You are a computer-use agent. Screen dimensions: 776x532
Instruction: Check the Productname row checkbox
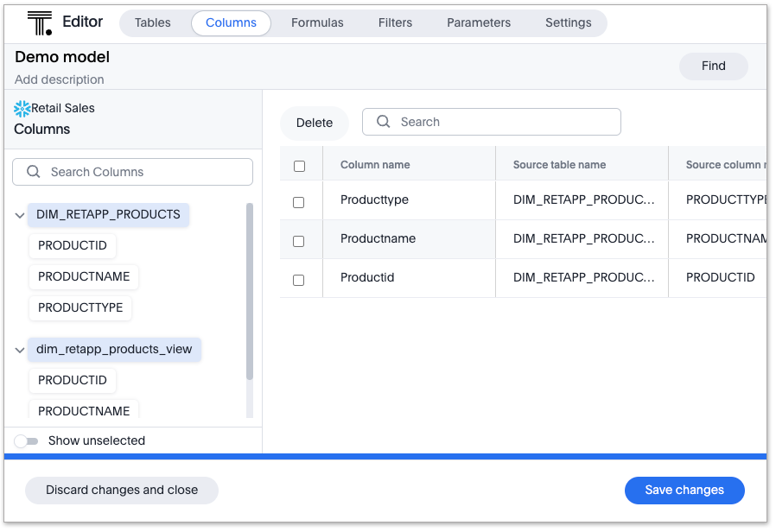[299, 241]
